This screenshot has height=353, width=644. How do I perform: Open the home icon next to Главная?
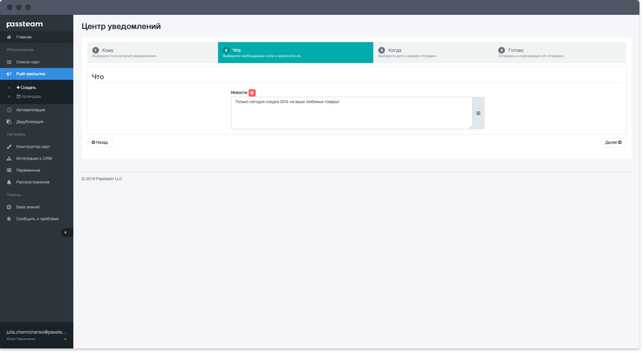point(9,37)
